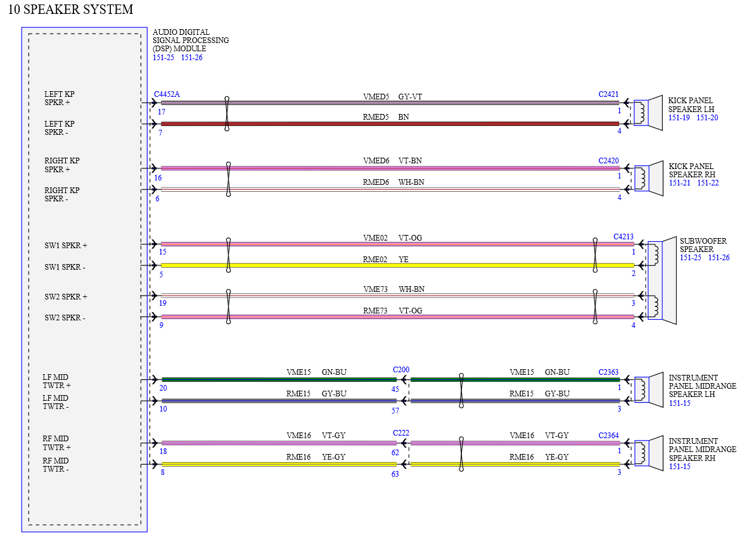756x554 pixels.
Task: Click the red RMED5 BN wire
Action: [x=390, y=124]
